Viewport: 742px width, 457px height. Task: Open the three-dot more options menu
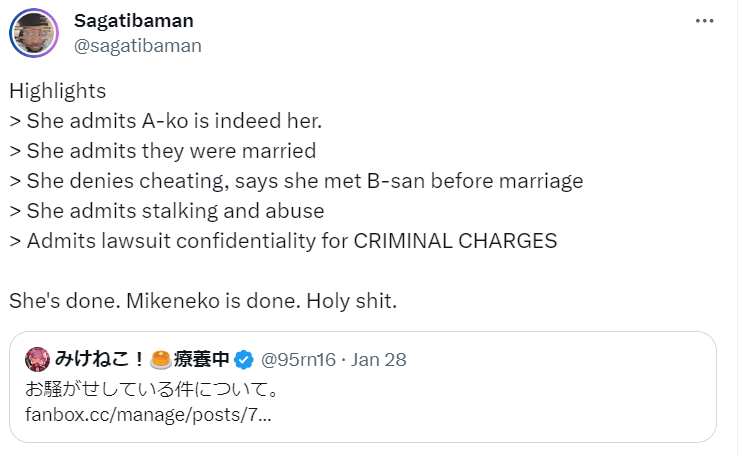coord(704,22)
